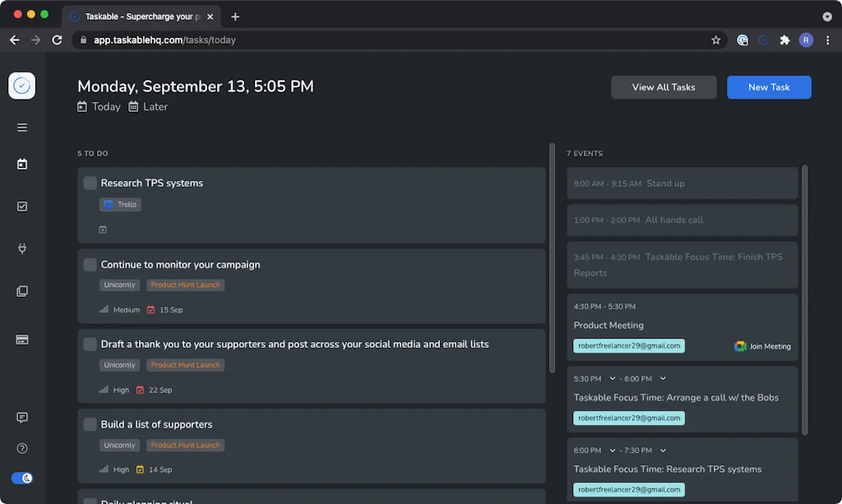842x504 pixels.
Task: Toggle the dark mode switch in sidebar
Action: pyautogui.click(x=22, y=478)
